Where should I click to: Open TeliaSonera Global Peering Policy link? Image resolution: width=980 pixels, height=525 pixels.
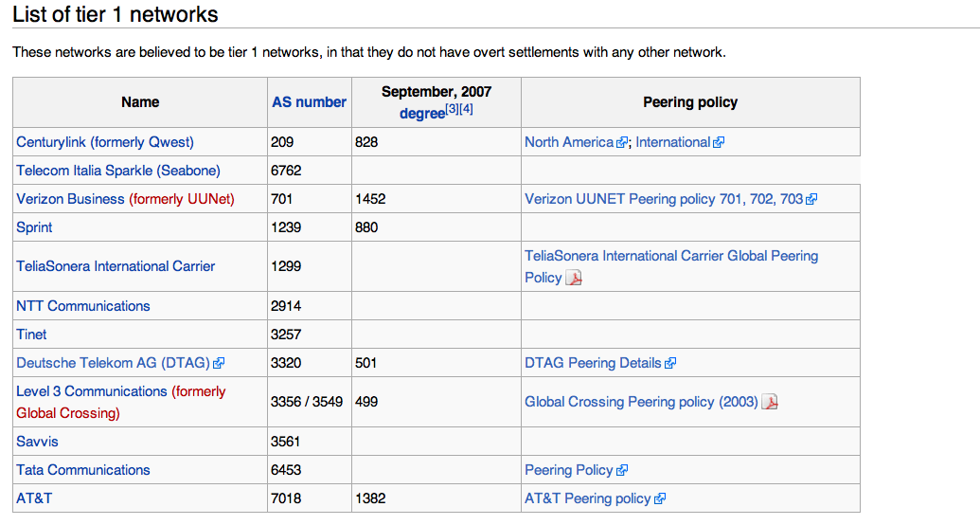point(671,266)
